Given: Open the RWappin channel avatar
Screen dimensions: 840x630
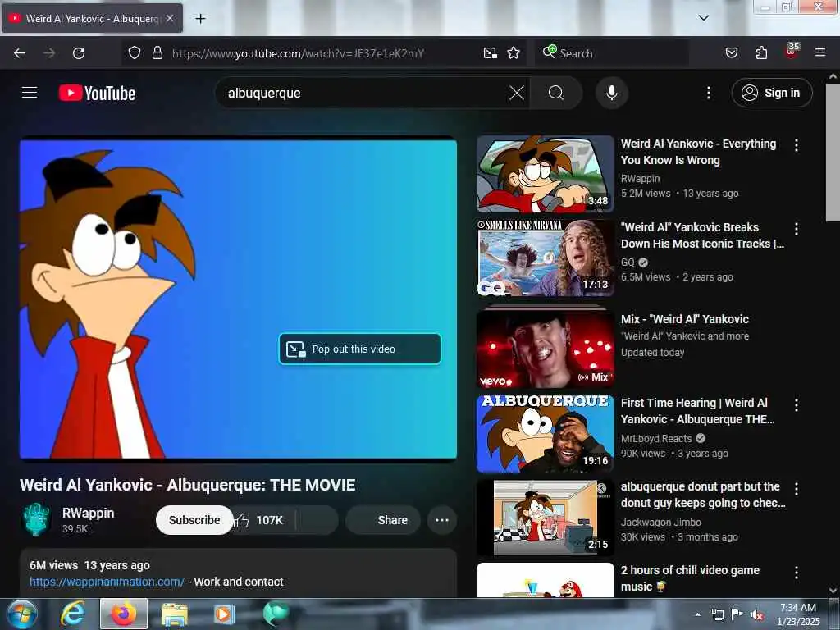Looking at the screenshot, I should tap(36, 519).
